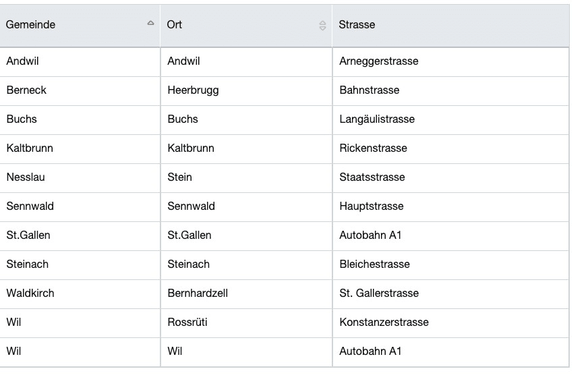The width and height of the screenshot is (588, 392).
Task: Click the Gemeinde sort arrow icon
Action: (151, 23)
